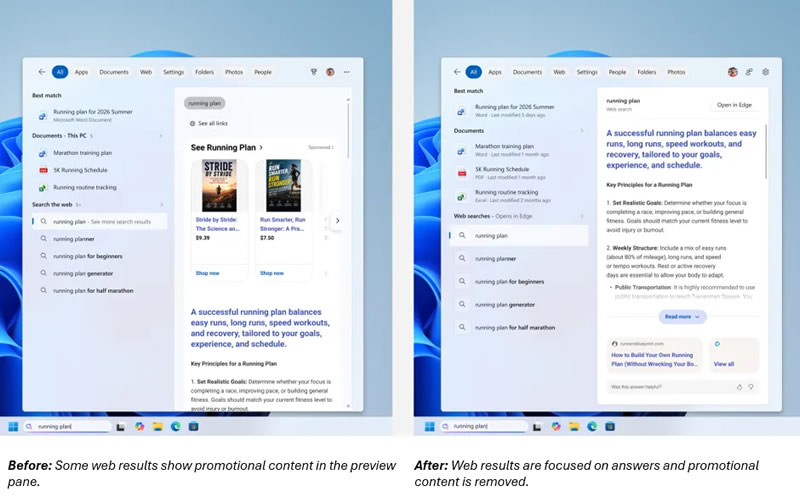The height and width of the screenshot is (498, 800).
Task: Click Shop now under Stride by Stride book
Action: point(207,273)
